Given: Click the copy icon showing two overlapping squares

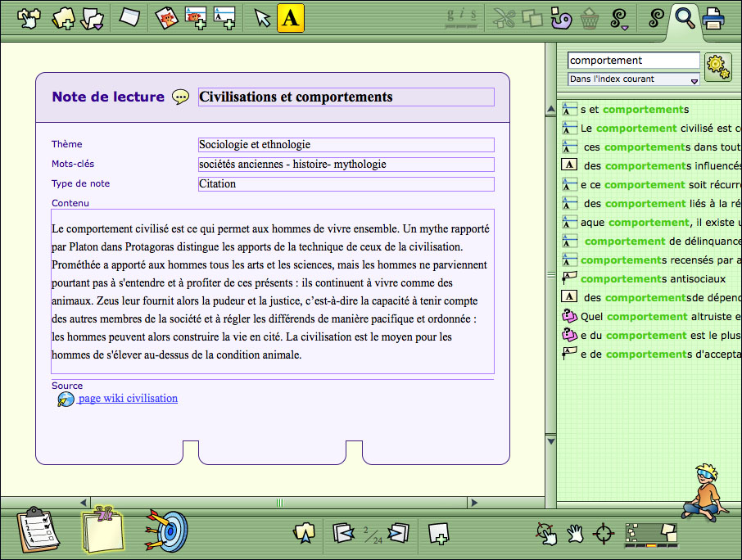Looking at the screenshot, I should pos(532,19).
